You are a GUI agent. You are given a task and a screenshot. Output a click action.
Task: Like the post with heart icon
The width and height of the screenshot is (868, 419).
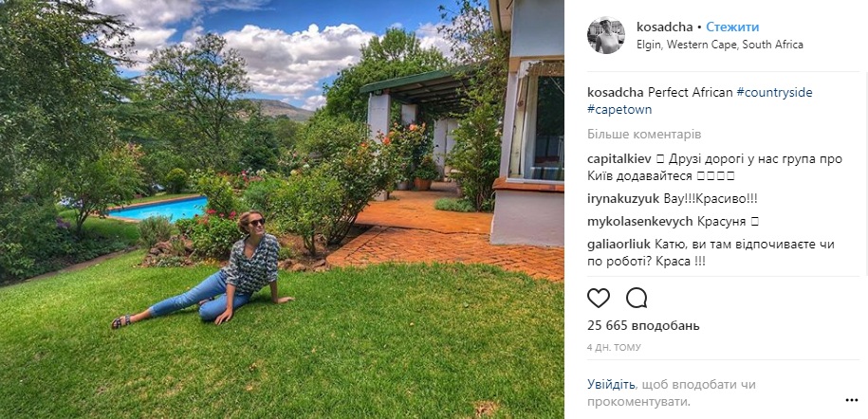(x=599, y=298)
